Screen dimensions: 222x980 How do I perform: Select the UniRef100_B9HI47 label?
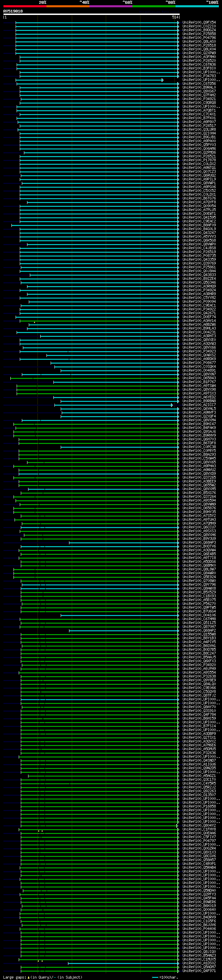tap(199, 424)
